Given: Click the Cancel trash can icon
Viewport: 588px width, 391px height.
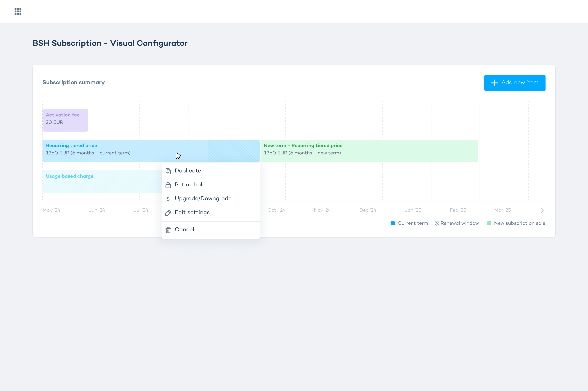Looking at the screenshot, I should click(x=168, y=230).
